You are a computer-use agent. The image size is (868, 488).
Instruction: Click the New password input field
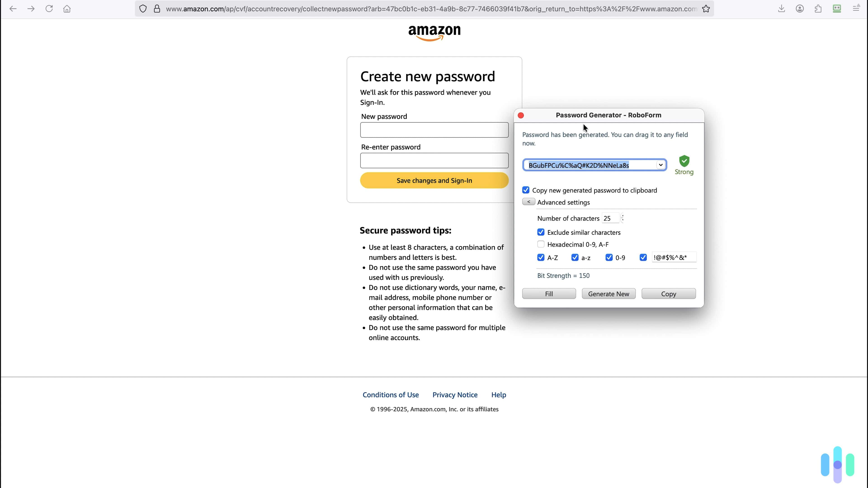(x=434, y=130)
